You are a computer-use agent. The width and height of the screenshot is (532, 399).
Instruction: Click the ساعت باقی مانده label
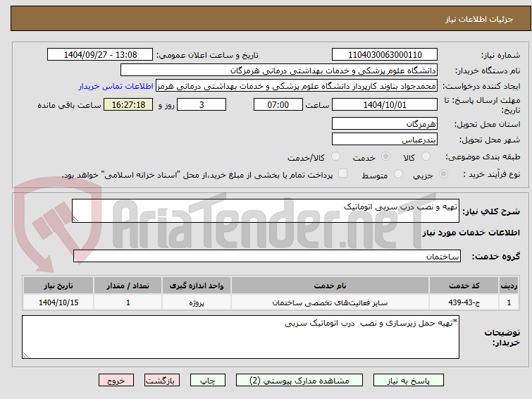69,105
